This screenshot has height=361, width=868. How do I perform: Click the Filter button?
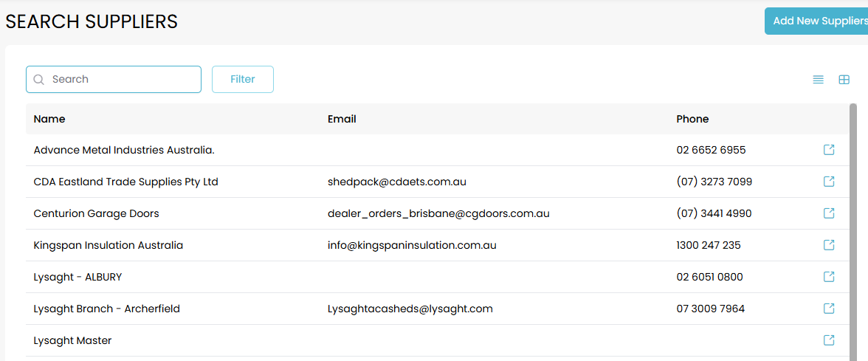click(242, 80)
